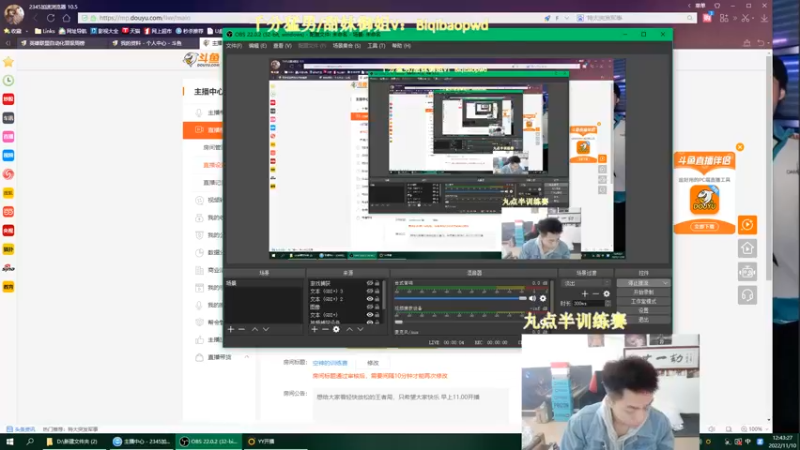Open the browser downloads arrow icon

point(764,18)
